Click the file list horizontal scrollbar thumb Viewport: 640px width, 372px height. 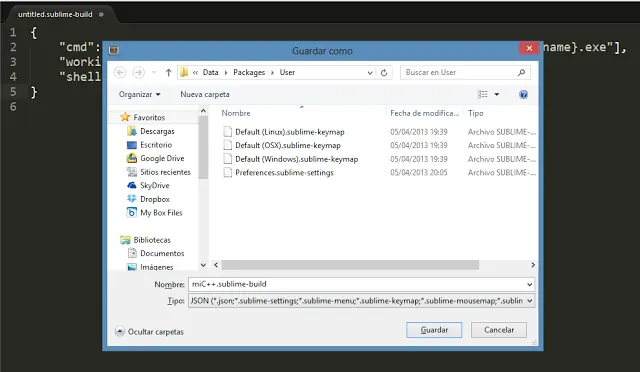coord(350,265)
